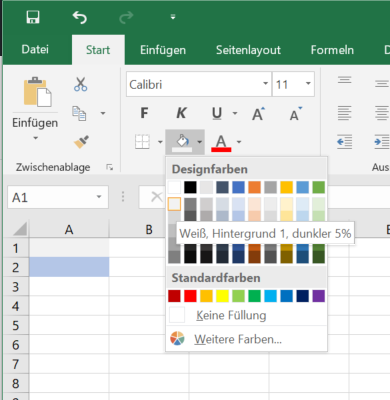Screen dimensions: 390x400
Task: Pick light blue standard color swatch
Action: pyautogui.click(x=270, y=296)
